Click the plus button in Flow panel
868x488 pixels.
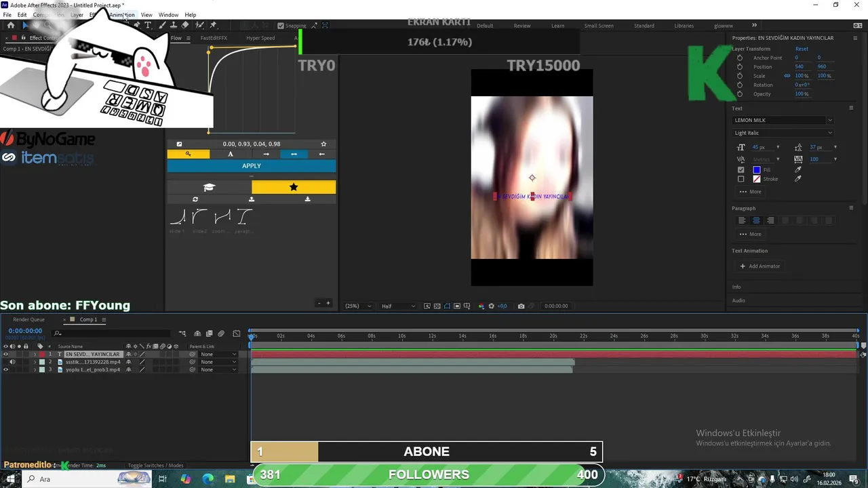pos(328,303)
